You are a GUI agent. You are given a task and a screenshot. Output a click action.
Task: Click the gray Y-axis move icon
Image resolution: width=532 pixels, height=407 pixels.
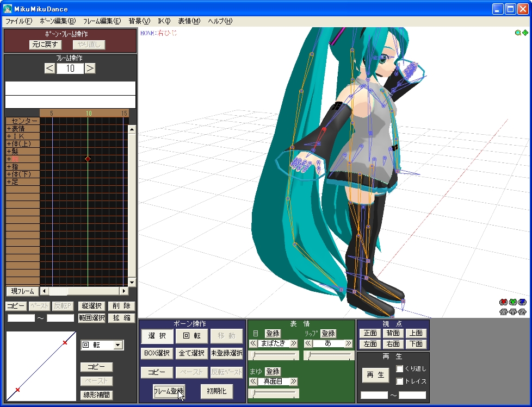click(x=513, y=311)
